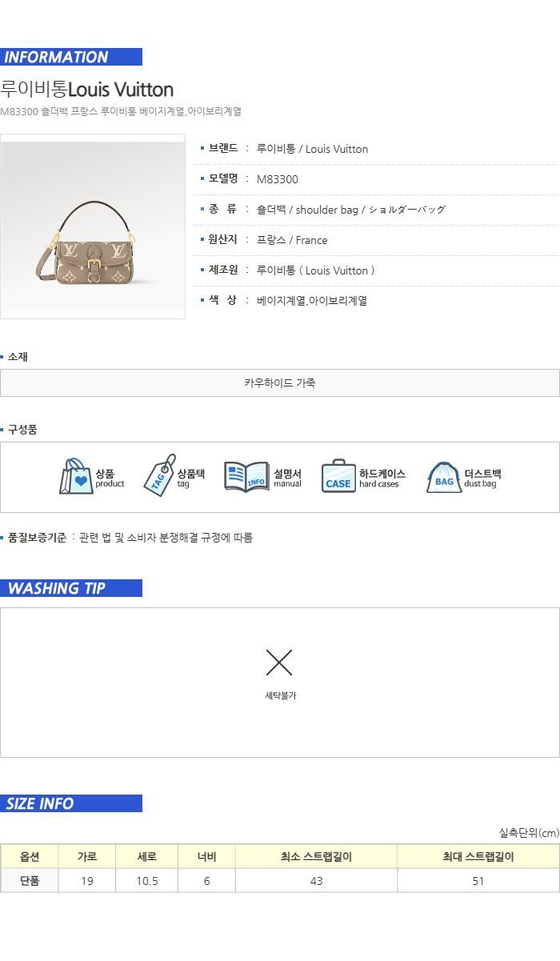Click the dust bag icon
Viewport: 560px width, 961px height.
point(443,477)
